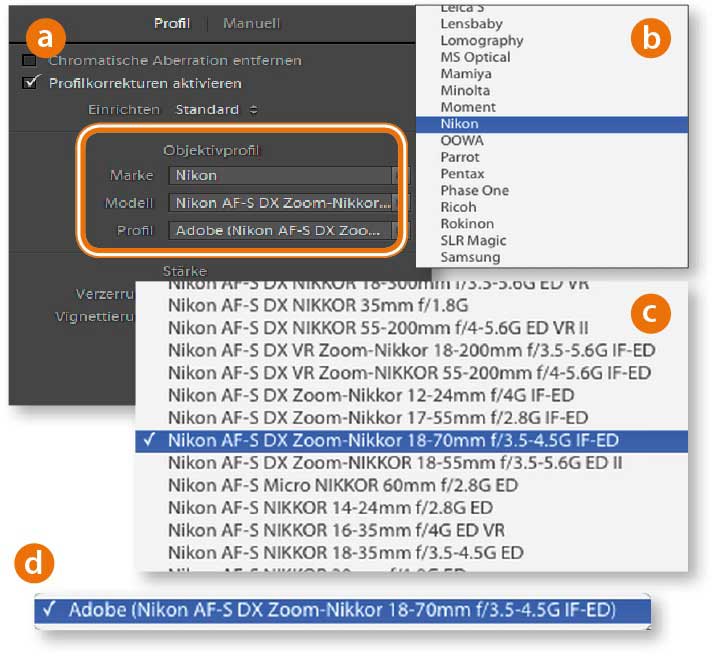Viewport: 727px width, 666px height.
Task: Switch to the Manuell tab
Action: tap(251, 23)
